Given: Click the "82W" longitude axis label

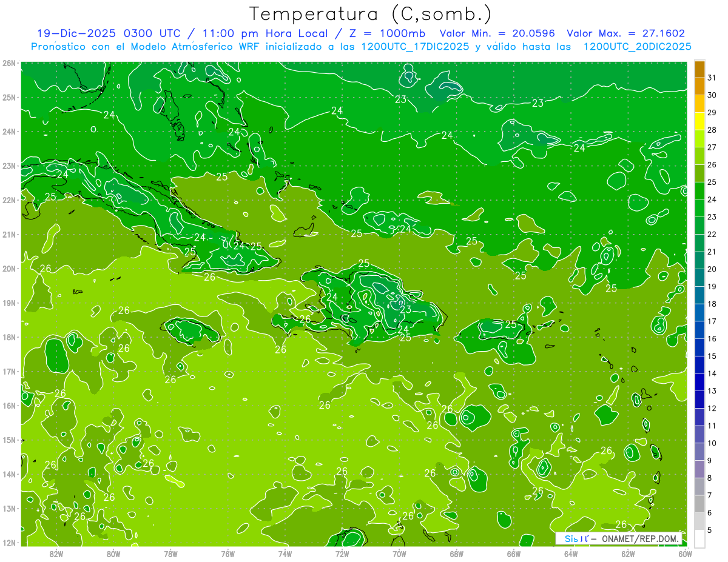Looking at the screenshot, I should point(56,554).
